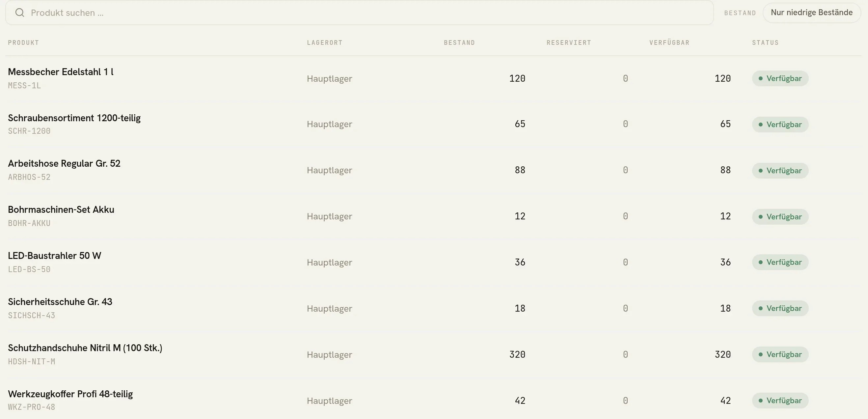Click Hauptlager in Messbecher row
The image size is (868, 419).
(x=329, y=78)
